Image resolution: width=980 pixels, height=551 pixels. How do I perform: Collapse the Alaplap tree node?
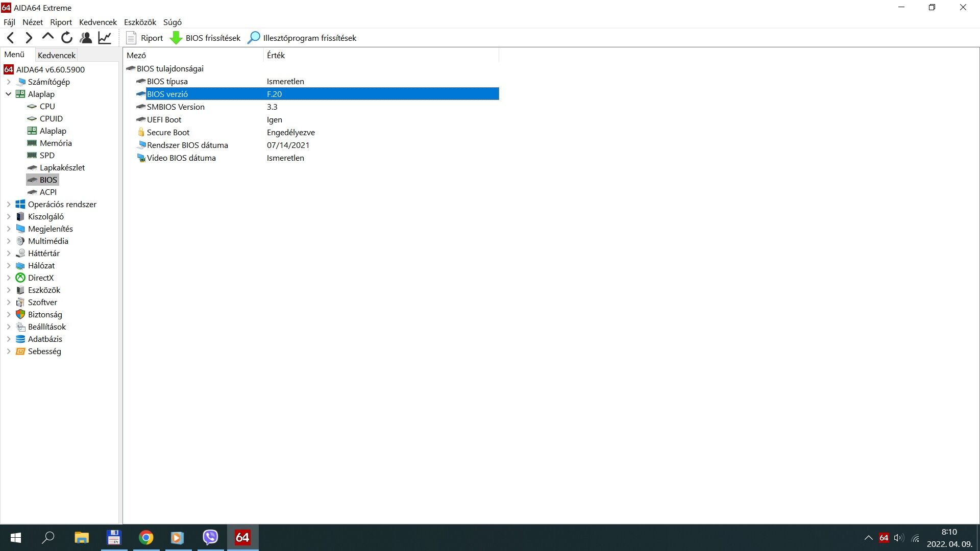(9, 94)
